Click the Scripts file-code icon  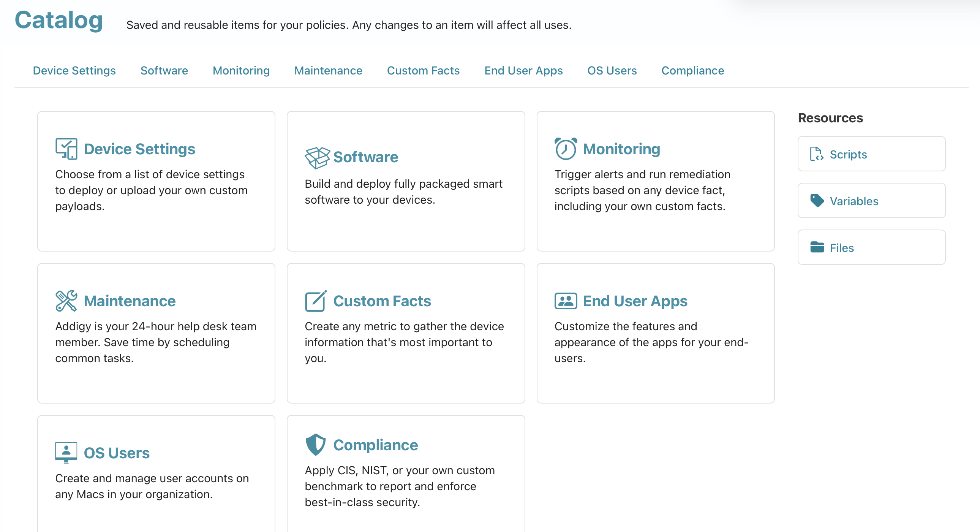tap(817, 154)
